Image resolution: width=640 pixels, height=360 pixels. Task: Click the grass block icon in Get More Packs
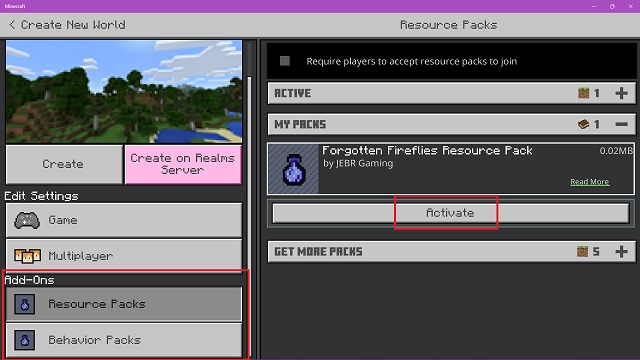pos(582,251)
